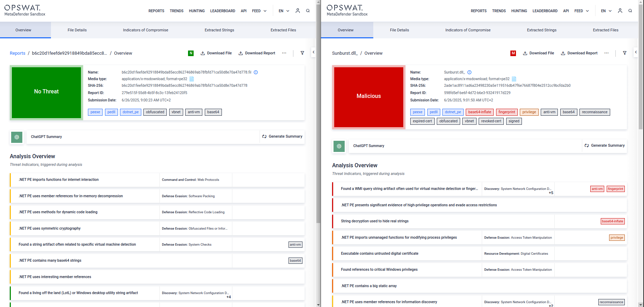
Task: Open FEED dropdown in right window nav
Action: tap(582, 11)
